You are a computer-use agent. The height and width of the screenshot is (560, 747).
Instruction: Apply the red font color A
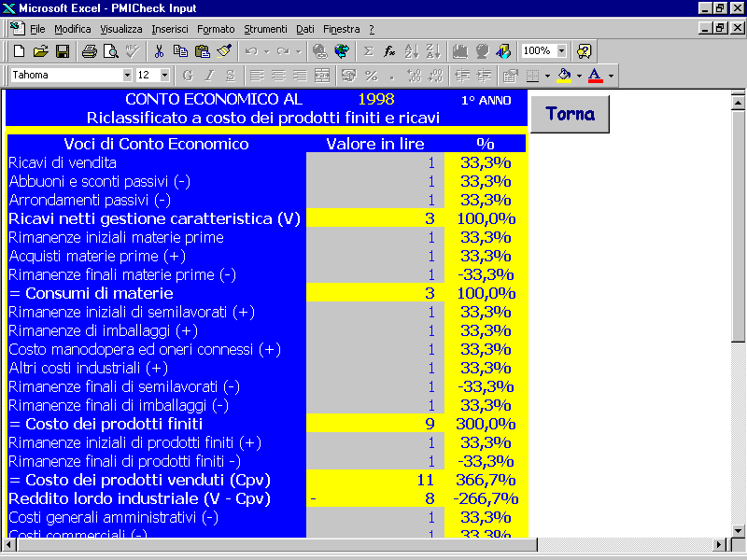click(595, 76)
